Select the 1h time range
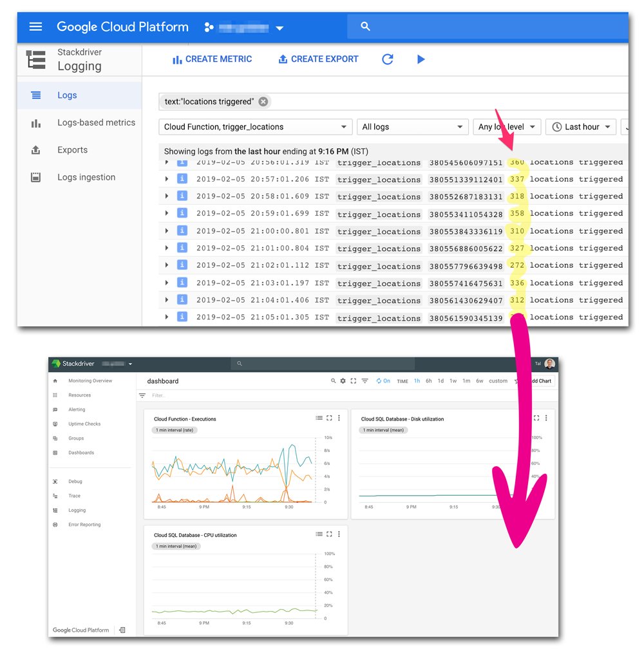This screenshot has height=649, width=644. [x=417, y=381]
